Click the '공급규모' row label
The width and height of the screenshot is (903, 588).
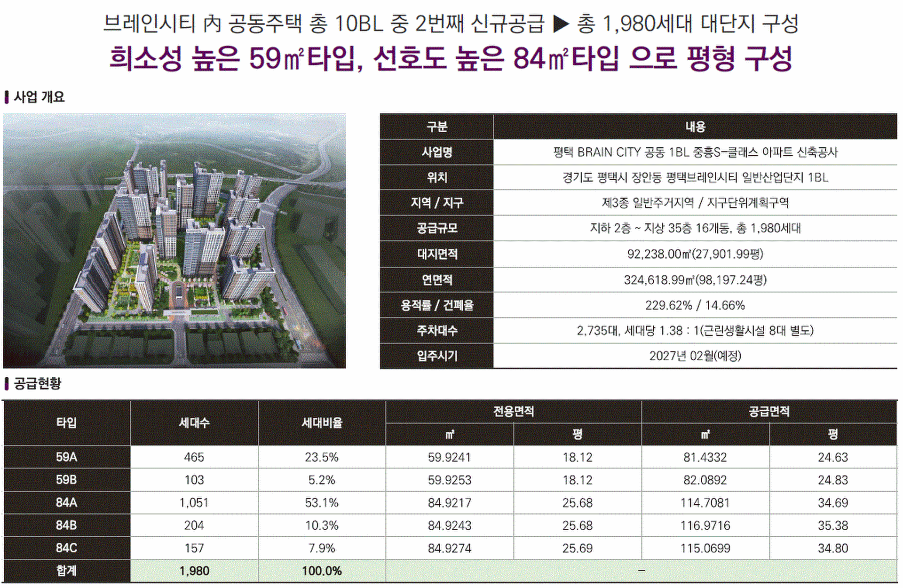point(436,228)
